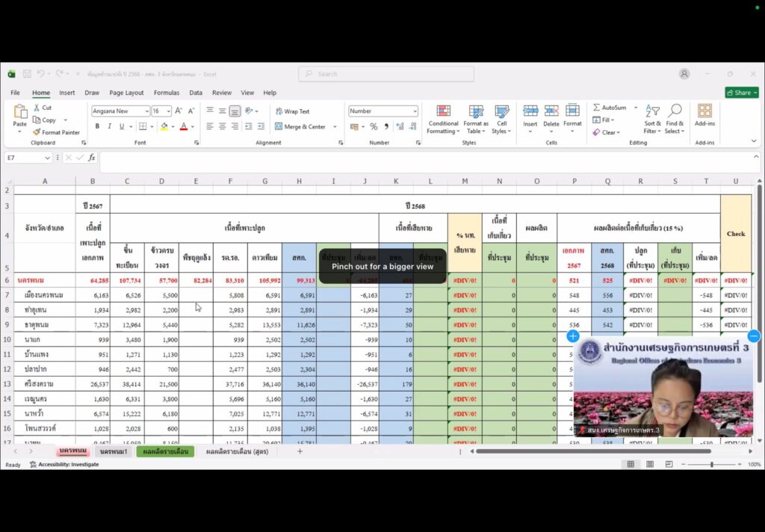The width and height of the screenshot is (765, 532).
Task: Click Merge & Center button
Action: point(300,127)
